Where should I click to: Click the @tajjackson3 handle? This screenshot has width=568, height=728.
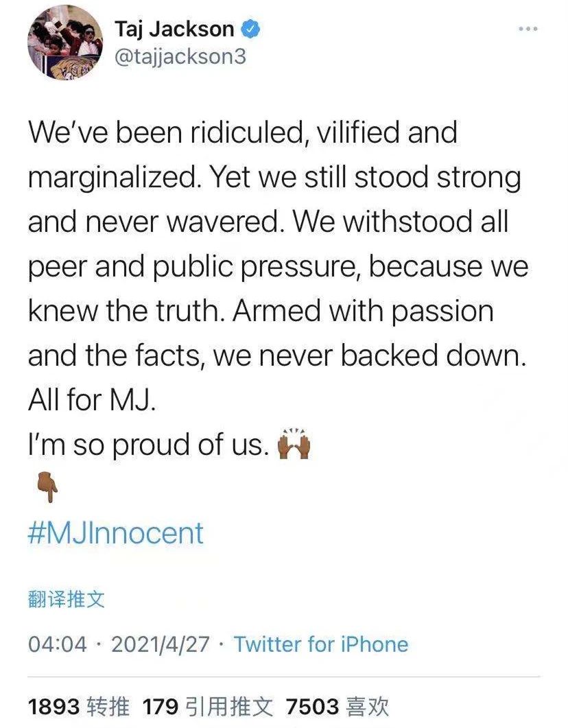pos(180,56)
